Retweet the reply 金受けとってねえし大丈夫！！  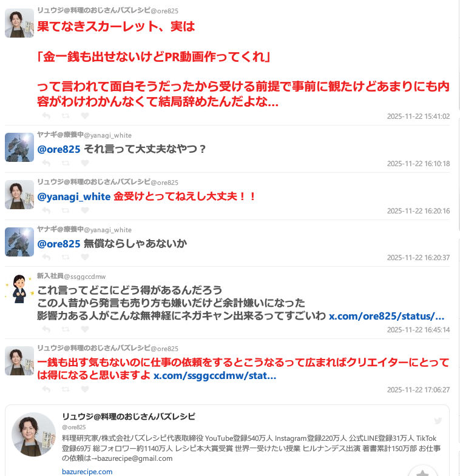[66, 210]
